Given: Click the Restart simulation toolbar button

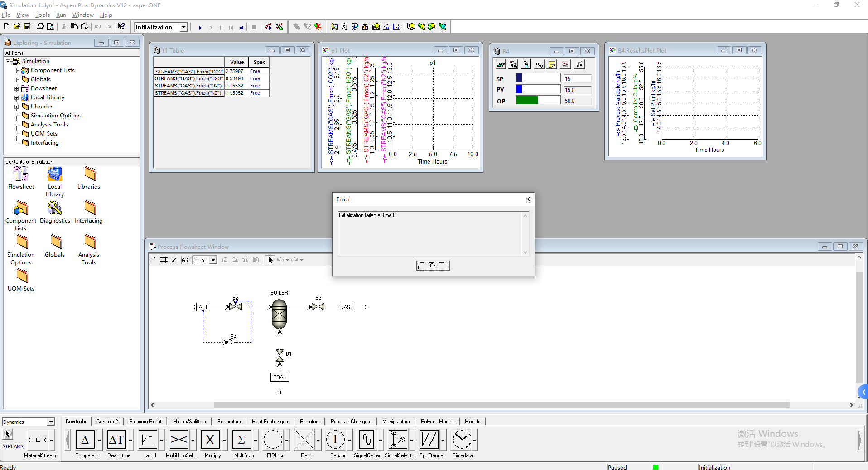Looking at the screenshot, I should pos(231,28).
